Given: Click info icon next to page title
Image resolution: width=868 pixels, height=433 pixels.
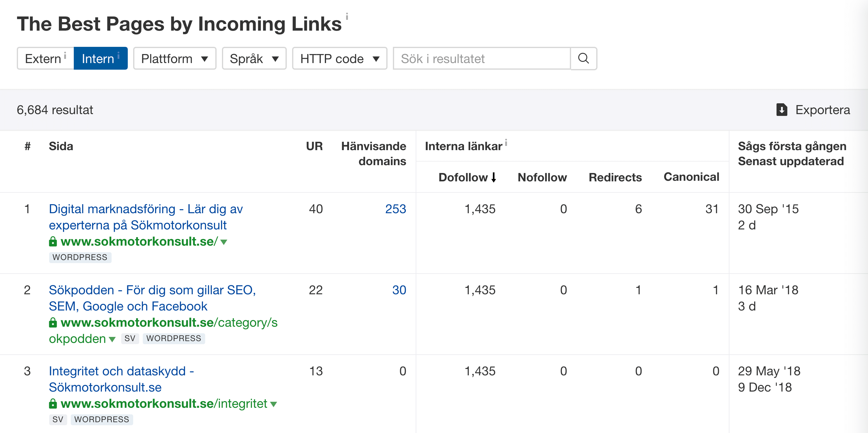Looking at the screenshot, I should (347, 16).
